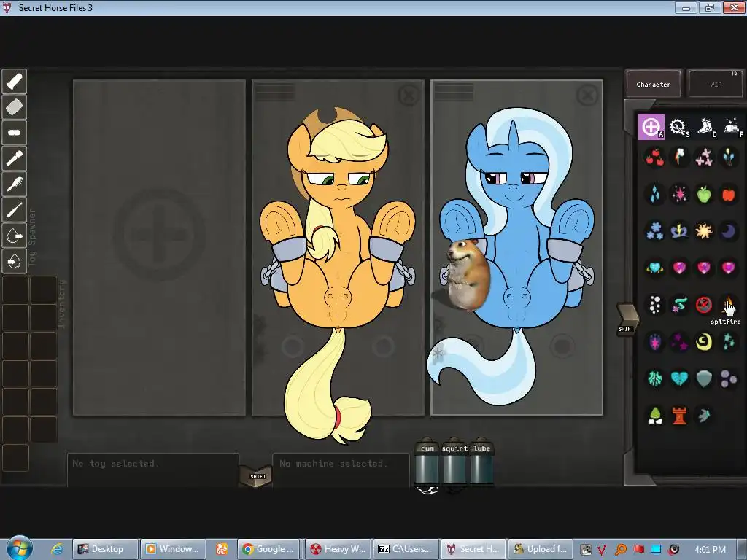
Task: Choose the teal swirl with star cutie mark
Action: click(x=679, y=305)
